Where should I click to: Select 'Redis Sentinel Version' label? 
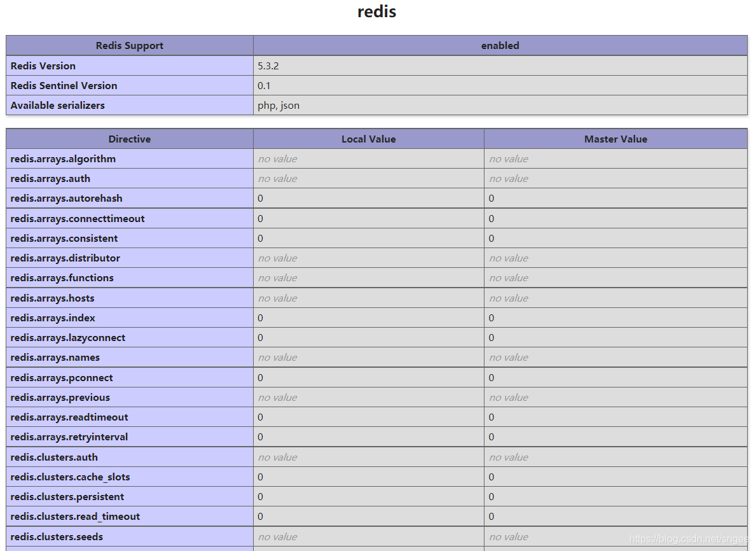coord(64,85)
